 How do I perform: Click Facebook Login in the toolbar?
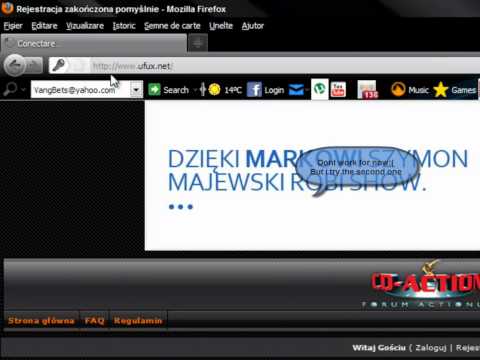[274, 90]
